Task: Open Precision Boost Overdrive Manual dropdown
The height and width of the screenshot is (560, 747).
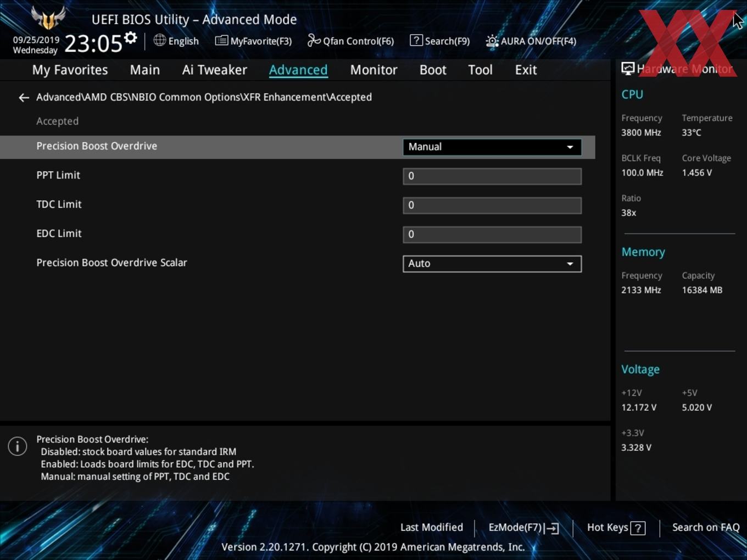Action: point(492,147)
